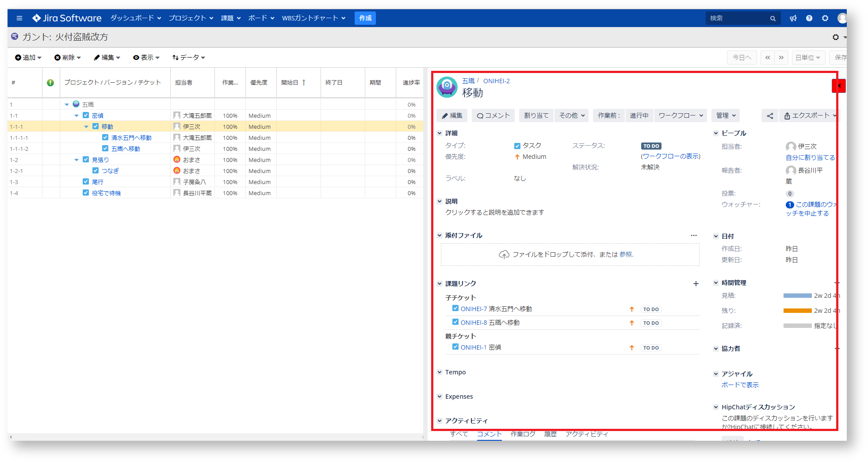Click the 見積 estimate blue bar
Screen dimensions: 868x462
797,296
